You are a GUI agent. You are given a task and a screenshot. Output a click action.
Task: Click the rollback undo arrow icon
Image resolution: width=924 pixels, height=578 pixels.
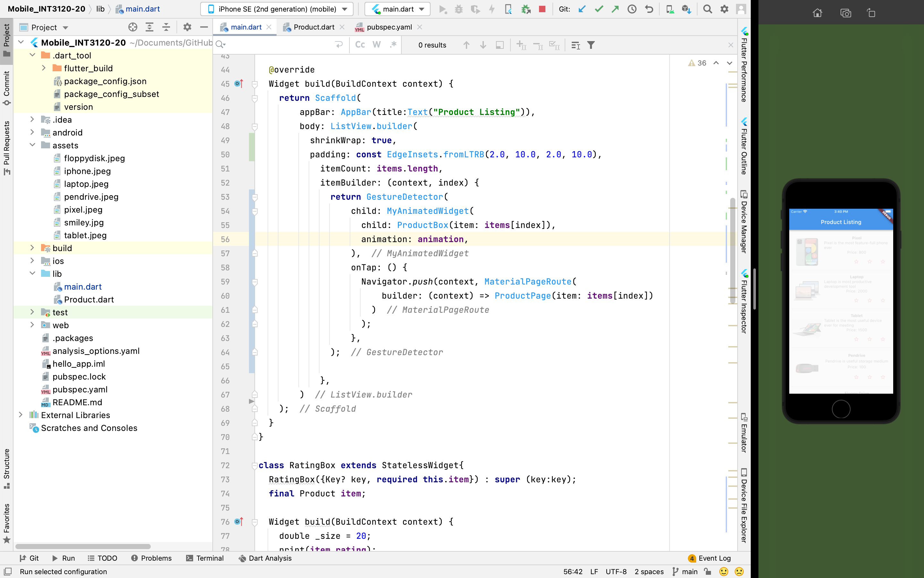(x=649, y=9)
